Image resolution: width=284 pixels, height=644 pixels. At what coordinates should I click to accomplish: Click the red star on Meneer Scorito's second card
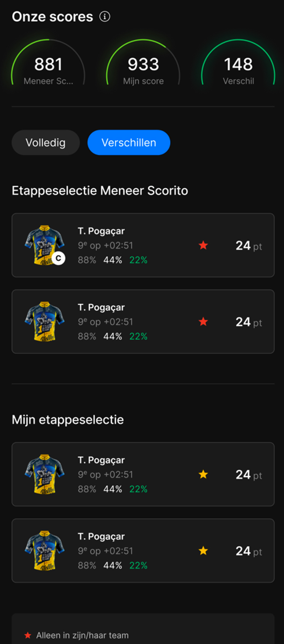point(203,321)
